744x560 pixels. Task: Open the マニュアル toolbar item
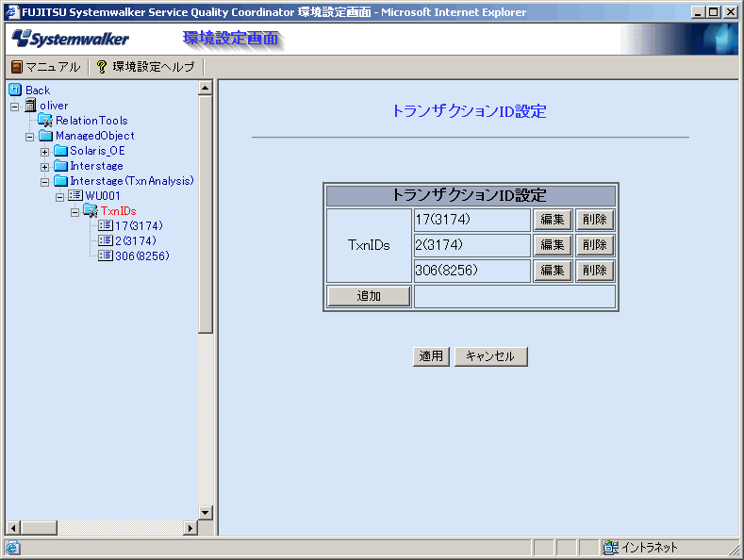45,67
